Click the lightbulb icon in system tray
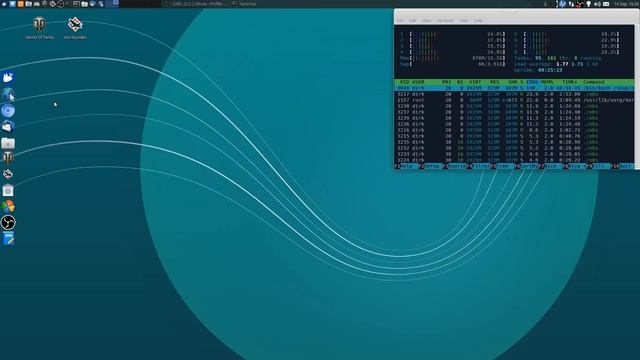The height and width of the screenshot is (360, 640). [x=589, y=4]
